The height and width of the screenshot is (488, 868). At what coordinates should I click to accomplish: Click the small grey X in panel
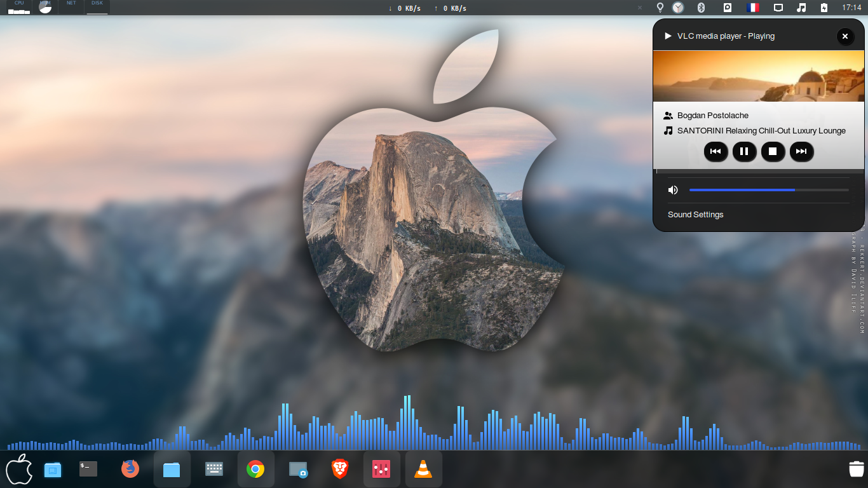(640, 8)
